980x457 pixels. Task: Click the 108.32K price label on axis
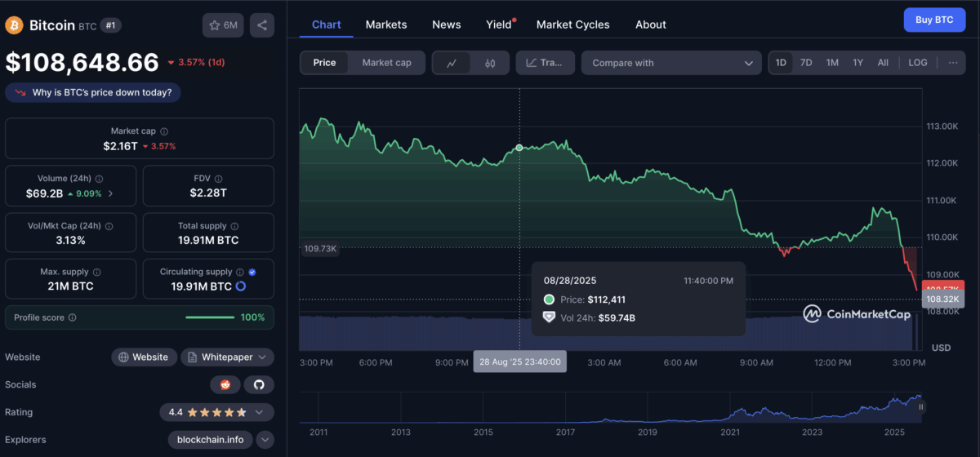[943, 300]
